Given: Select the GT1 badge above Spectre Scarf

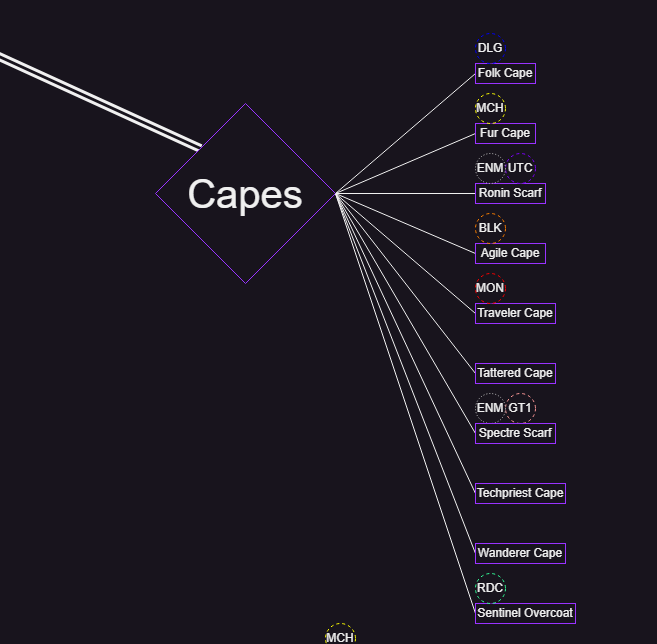Looking at the screenshot, I should (520, 408).
